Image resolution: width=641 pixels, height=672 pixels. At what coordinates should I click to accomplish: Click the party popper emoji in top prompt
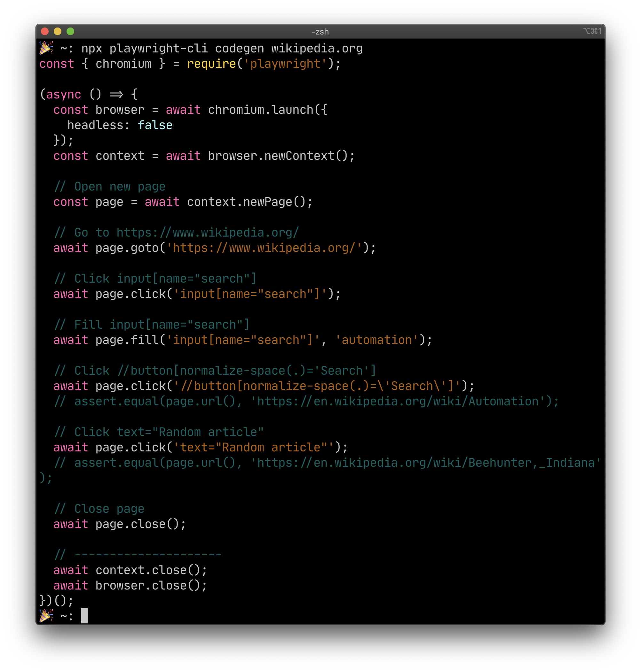click(x=46, y=48)
